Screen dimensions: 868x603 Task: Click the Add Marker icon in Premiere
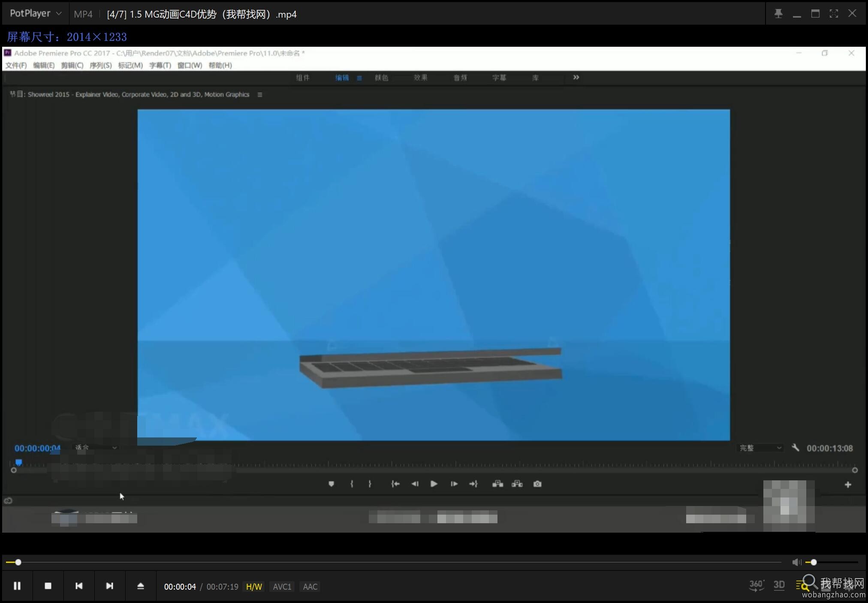click(x=331, y=484)
